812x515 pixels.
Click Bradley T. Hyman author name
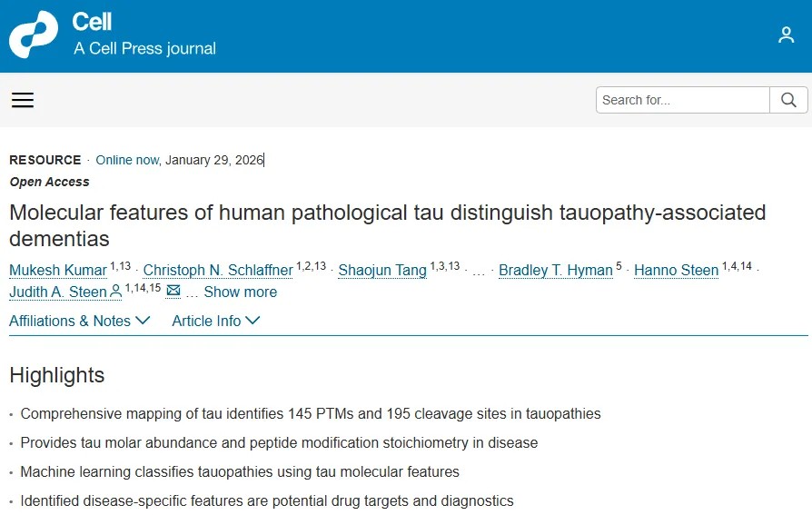(x=555, y=270)
